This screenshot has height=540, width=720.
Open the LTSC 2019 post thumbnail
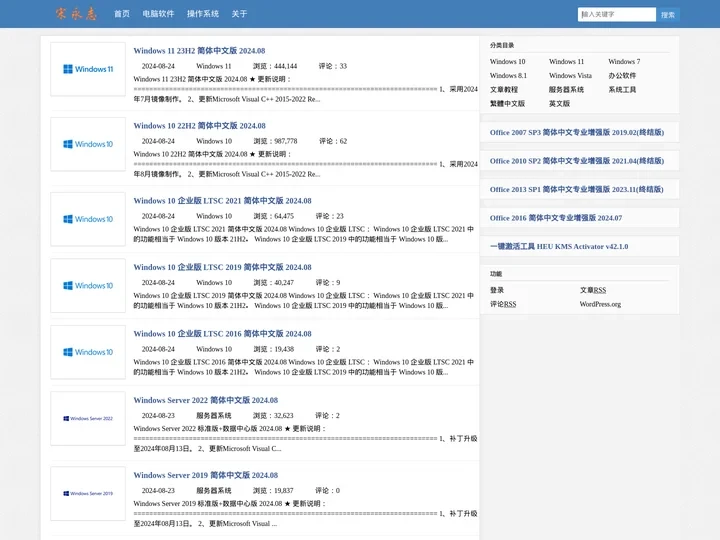[x=88, y=286]
